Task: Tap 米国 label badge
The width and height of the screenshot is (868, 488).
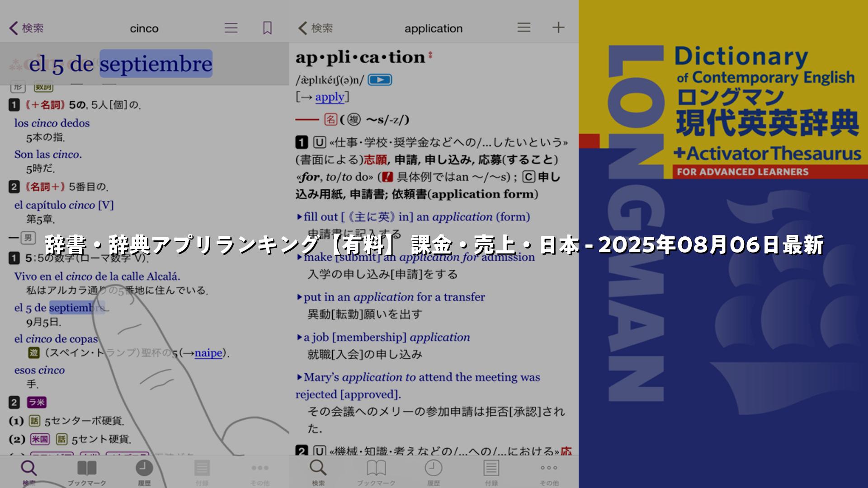Action: [40, 439]
